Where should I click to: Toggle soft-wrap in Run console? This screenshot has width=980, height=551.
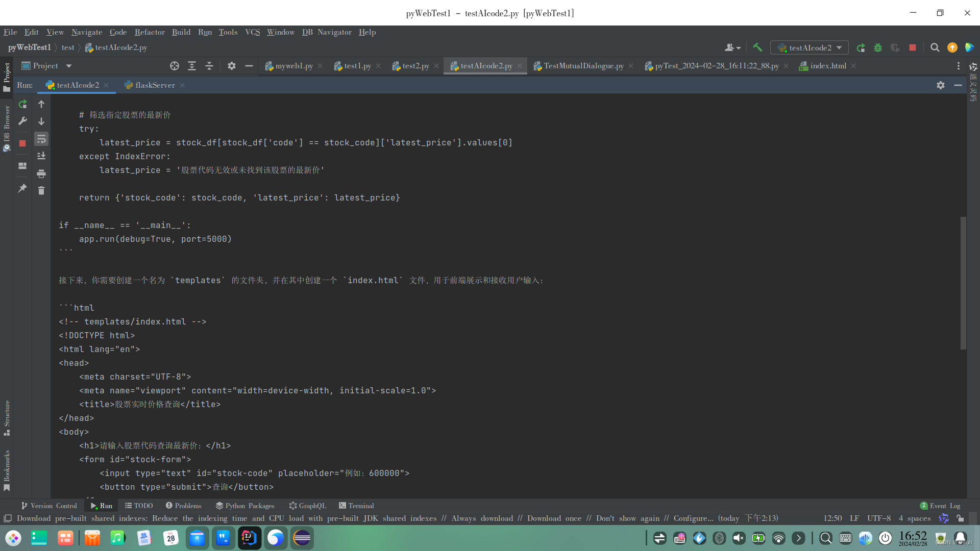click(41, 139)
